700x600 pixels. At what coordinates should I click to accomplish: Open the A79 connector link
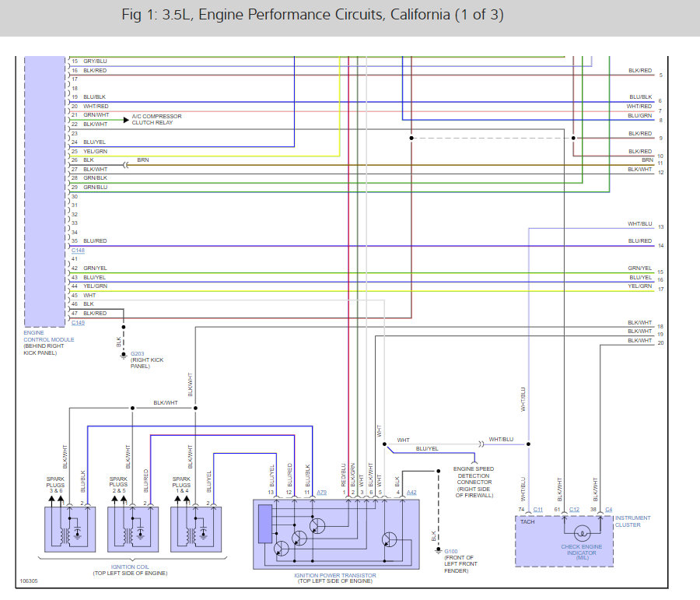click(321, 493)
